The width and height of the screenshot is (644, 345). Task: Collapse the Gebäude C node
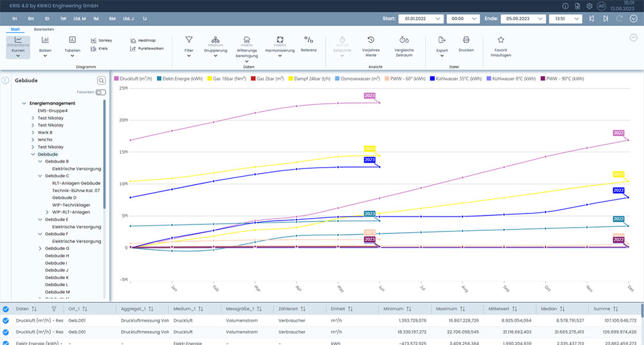(x=40, y=176)
